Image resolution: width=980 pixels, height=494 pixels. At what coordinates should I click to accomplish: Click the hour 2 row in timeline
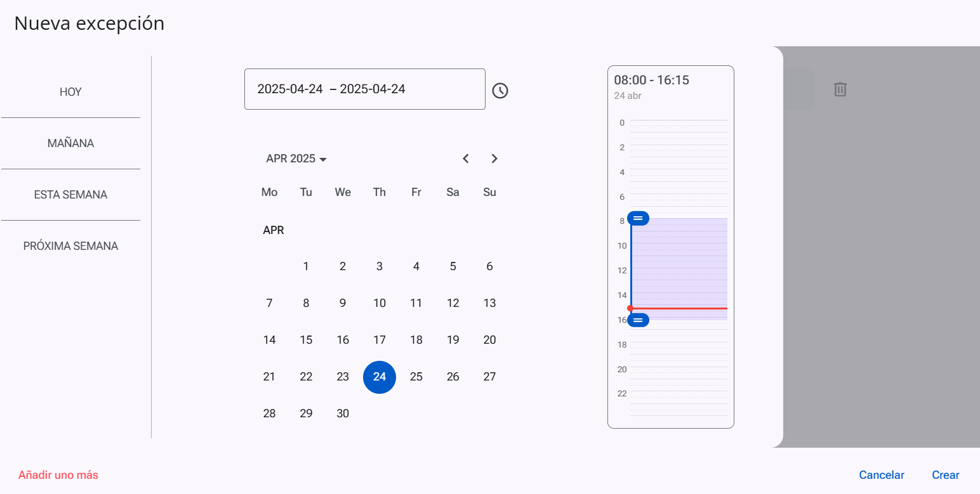click(x=679, y=151)
